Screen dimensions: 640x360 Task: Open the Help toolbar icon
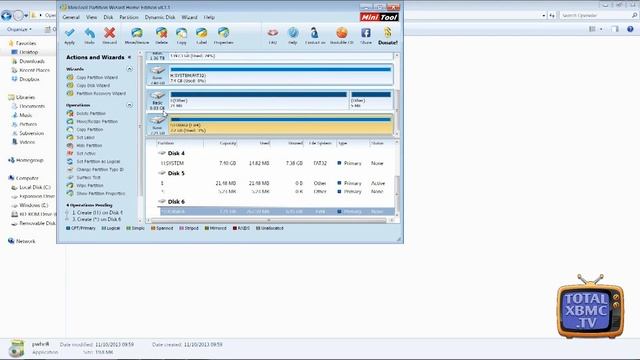click(293, 33)
